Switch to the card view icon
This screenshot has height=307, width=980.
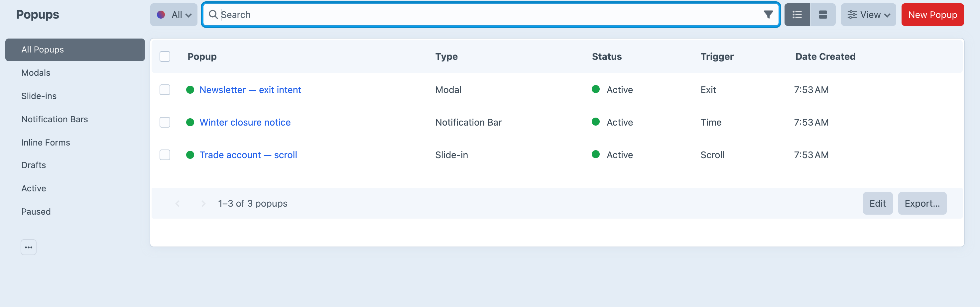click(823, 15)
